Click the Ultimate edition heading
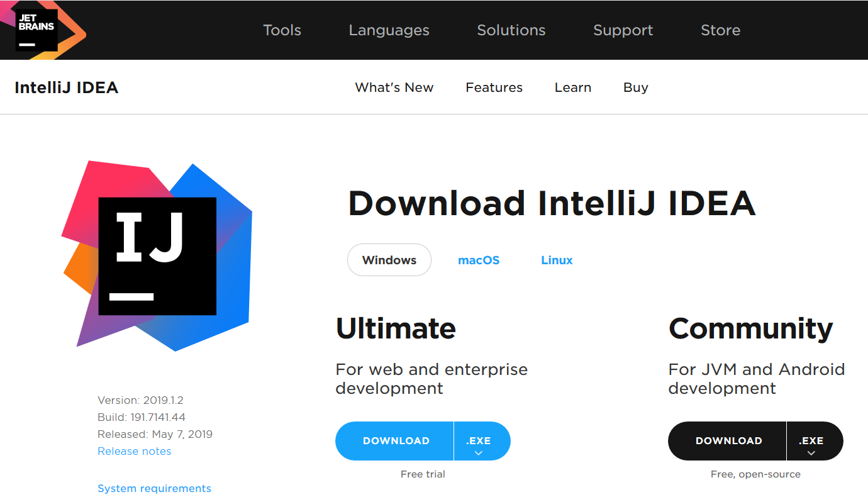 pos(396,328)
